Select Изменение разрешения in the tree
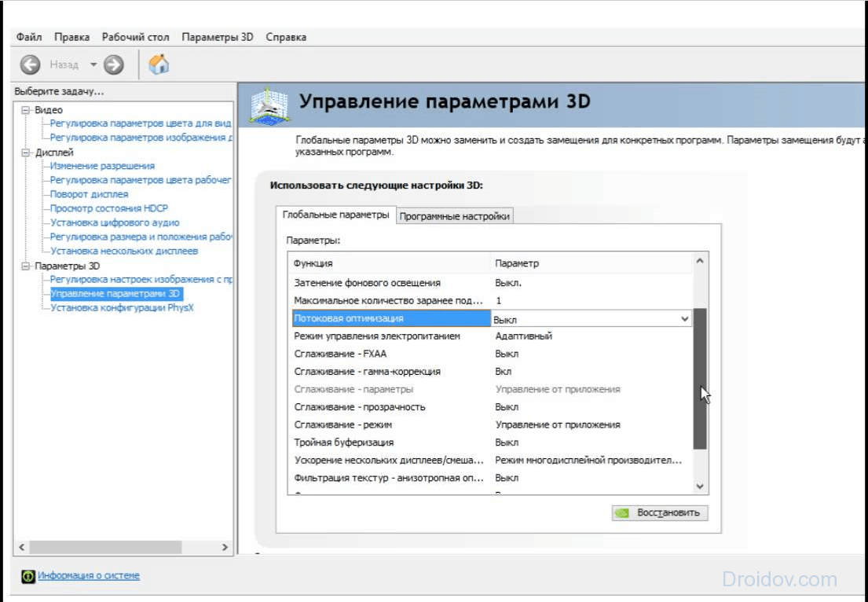Image resolution: width=868 pixels, height=602 pixels. [x=102, y=166]
